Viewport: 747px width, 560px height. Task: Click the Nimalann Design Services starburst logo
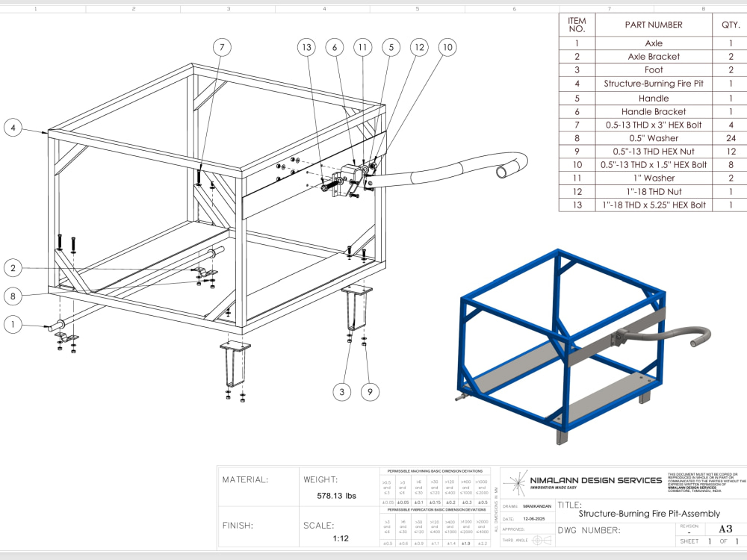pyautogui.click(x=516, y=483)
